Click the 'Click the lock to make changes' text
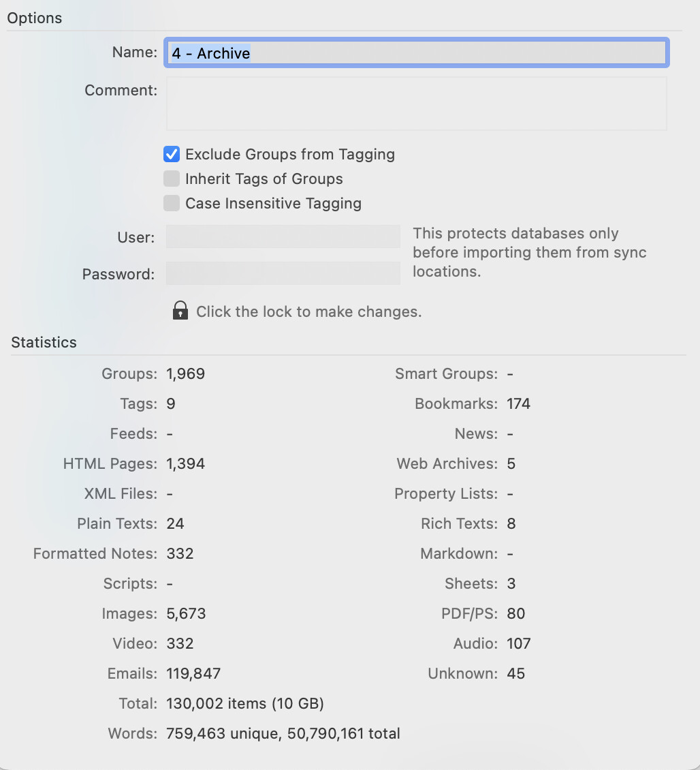 click(308, 312)
